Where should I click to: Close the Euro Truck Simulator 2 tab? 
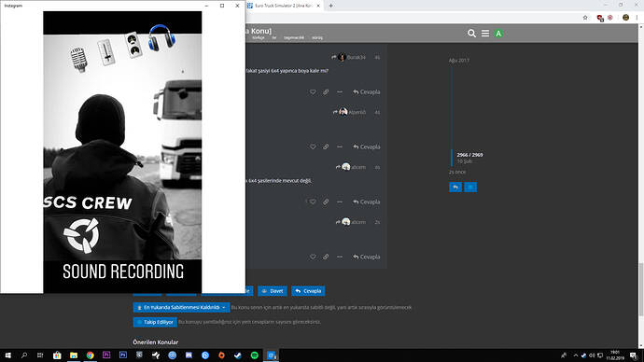point(318,6)
